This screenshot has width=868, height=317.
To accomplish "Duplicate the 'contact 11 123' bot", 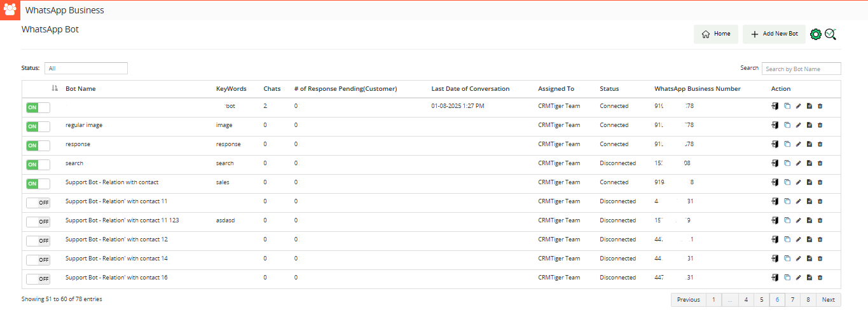I will click(x=787, y=220).
